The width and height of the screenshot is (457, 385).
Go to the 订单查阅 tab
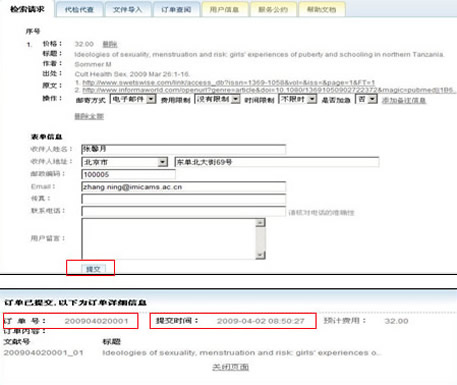[x=176, y=9]
